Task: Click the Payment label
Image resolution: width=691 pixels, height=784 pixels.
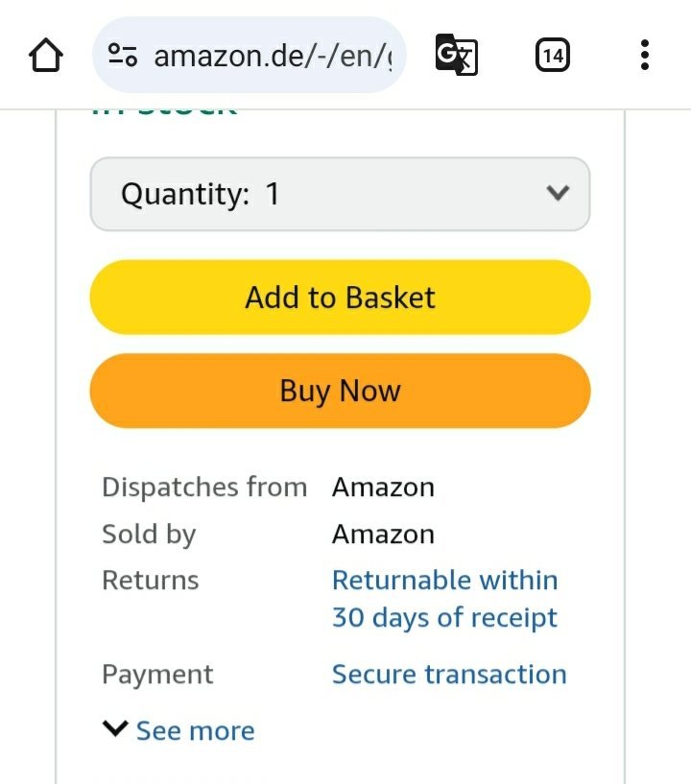Action: (x=157, y=675)
